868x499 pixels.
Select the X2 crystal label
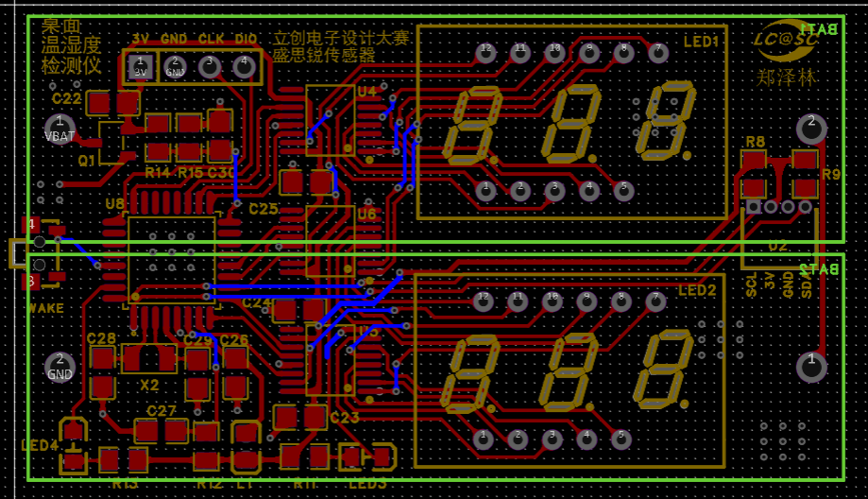pos(149,385)
